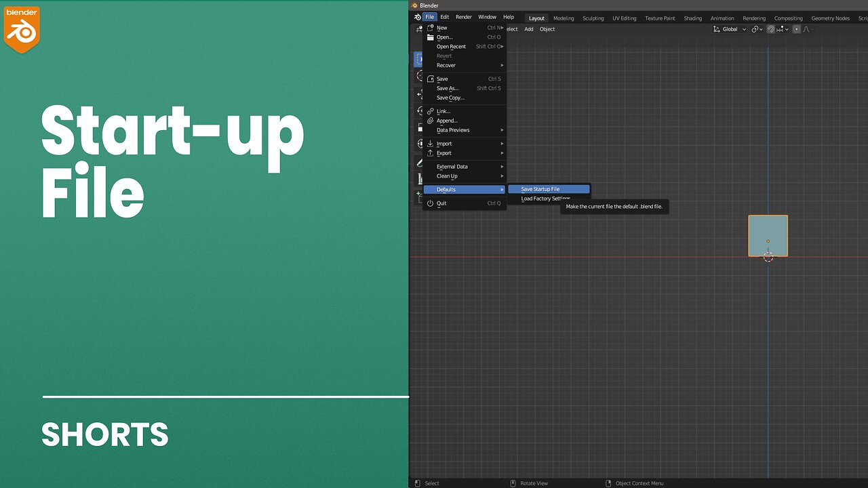868x488 pixels.
Task: Select the New file icon entry
Action: click(x=430, y=28)
